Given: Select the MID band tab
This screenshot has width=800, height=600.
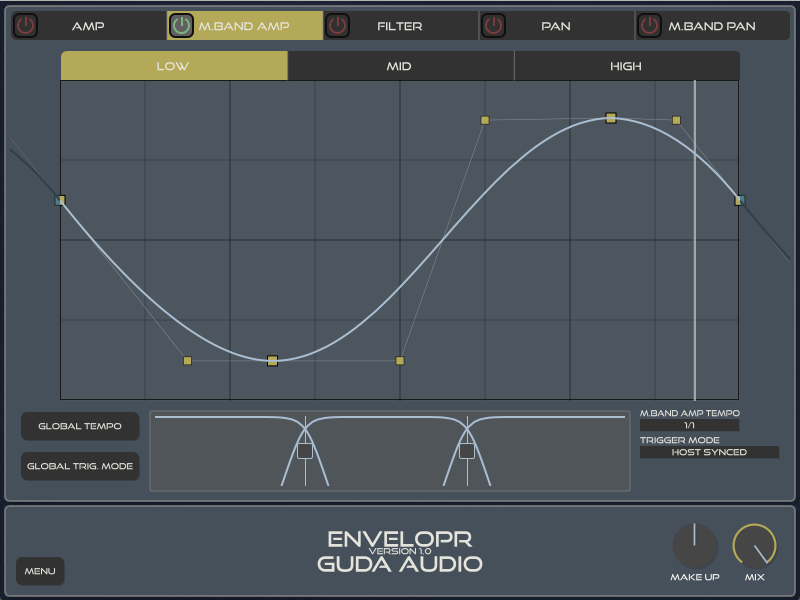Looking at the screenshot, I should 400,67.
